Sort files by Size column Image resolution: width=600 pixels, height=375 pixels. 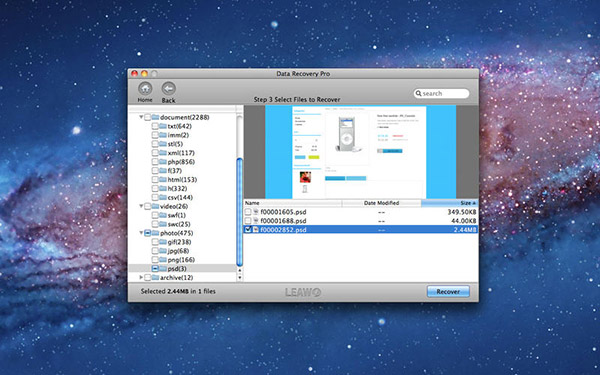pos(450,203)
